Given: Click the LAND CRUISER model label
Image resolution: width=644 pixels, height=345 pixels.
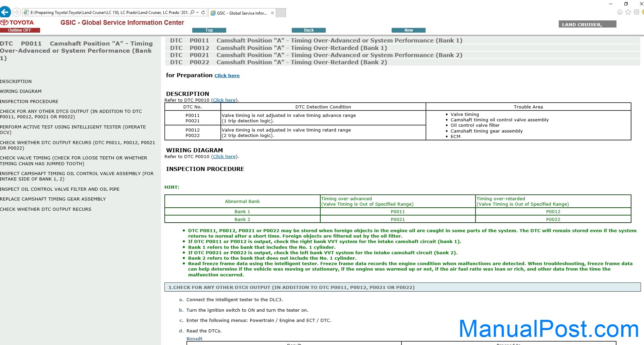Looking at the screenshot, I should [587, 24].
